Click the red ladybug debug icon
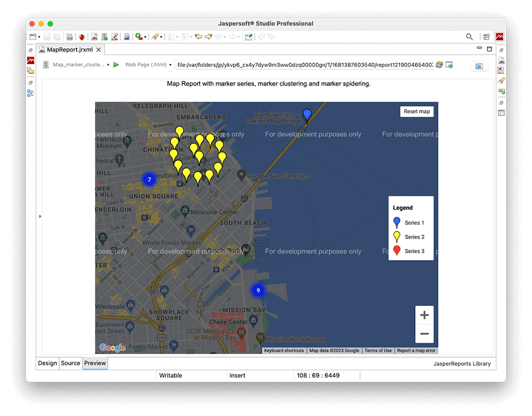 (81, 37)
